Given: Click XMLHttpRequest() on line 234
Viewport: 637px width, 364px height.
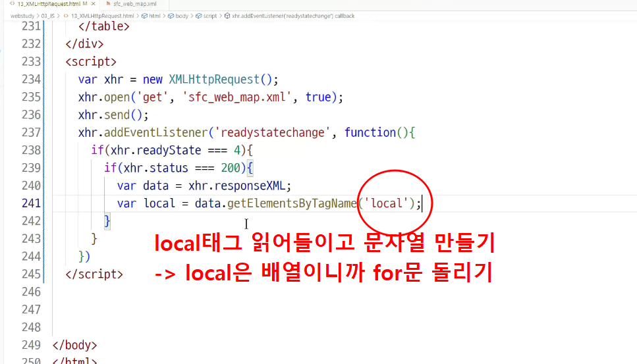Looking at the screenshot, I should coord(220,80).
